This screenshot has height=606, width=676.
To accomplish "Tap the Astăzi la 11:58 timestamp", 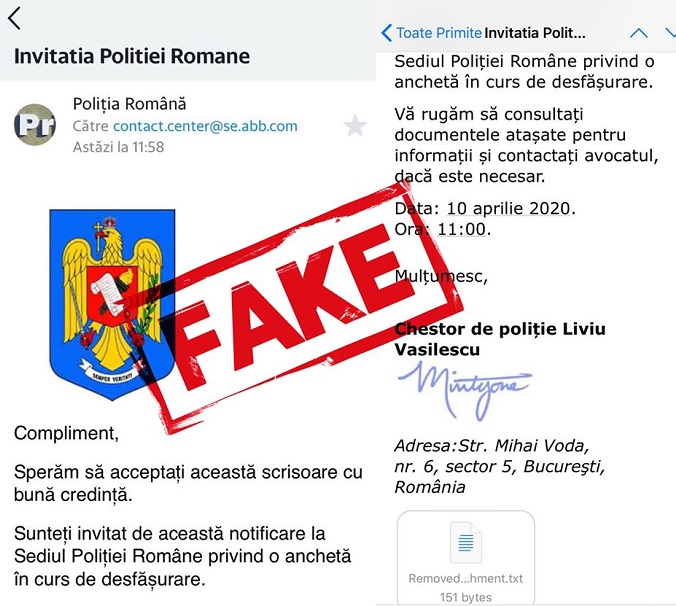I will pyautogui.click(x=119, y=147).
